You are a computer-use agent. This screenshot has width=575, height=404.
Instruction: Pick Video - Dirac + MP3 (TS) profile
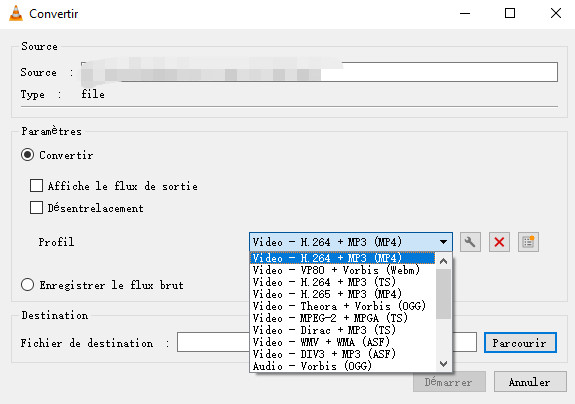[x=343, y=330]
